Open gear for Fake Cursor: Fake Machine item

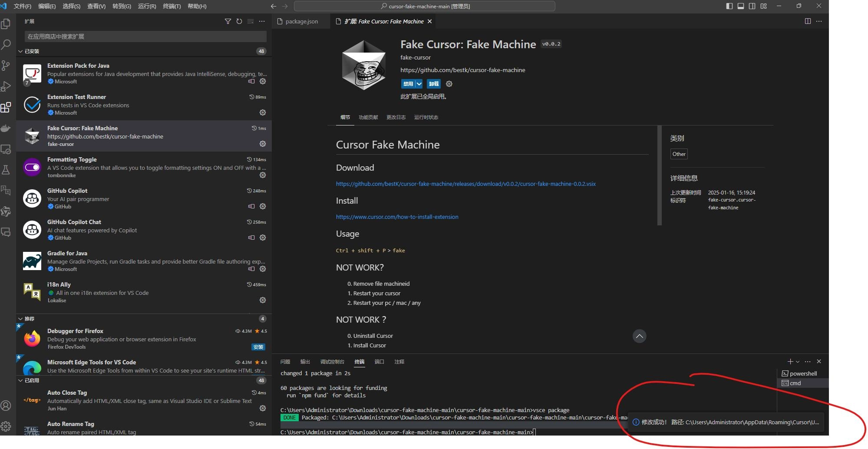263,144
